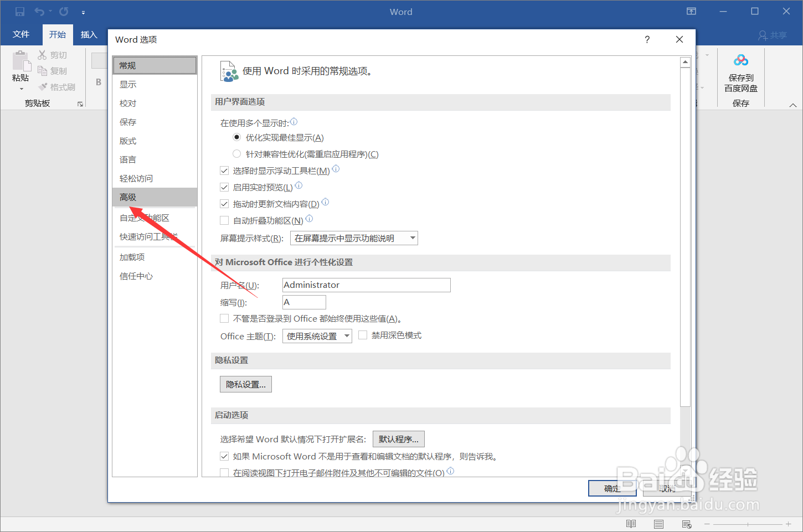Click the options scrollbar up arrow
This screenshot has height=532, width=803.
pos(685,62)
